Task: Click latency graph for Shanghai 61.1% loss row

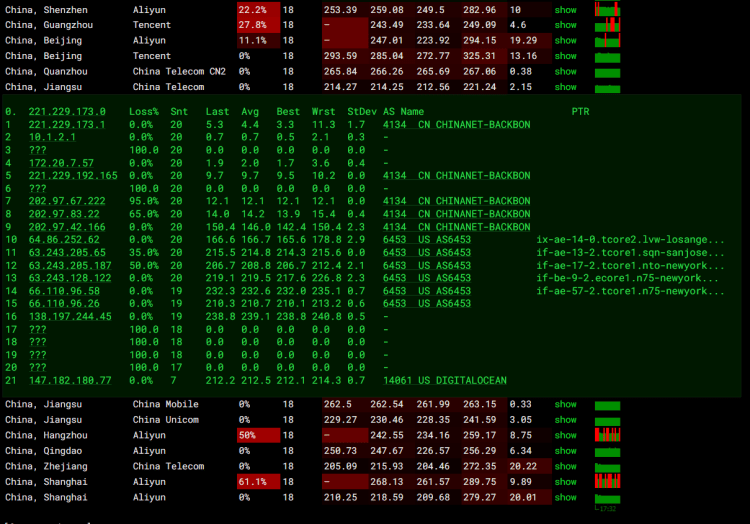Action: 607,481
